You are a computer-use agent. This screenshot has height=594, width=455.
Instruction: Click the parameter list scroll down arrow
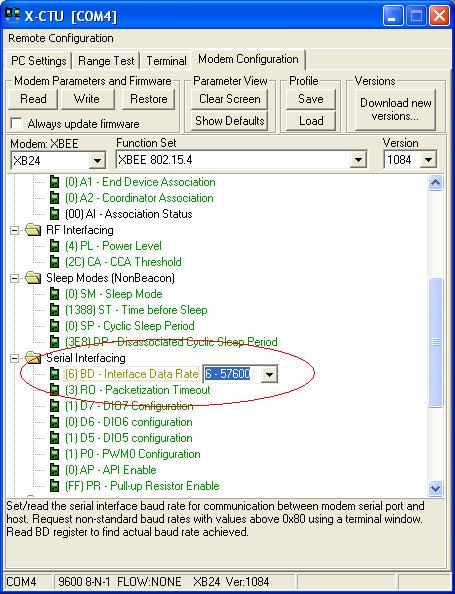point(435,488)
